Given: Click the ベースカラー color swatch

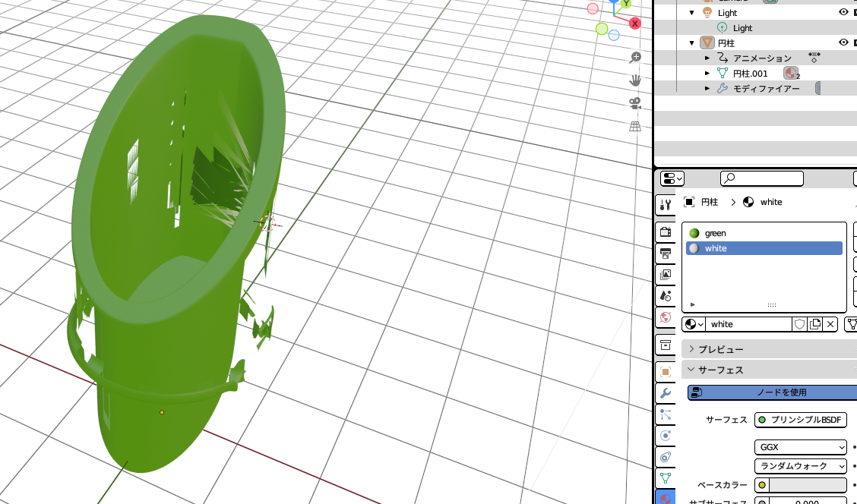Looking at the screenshot, I should point(808,485).
